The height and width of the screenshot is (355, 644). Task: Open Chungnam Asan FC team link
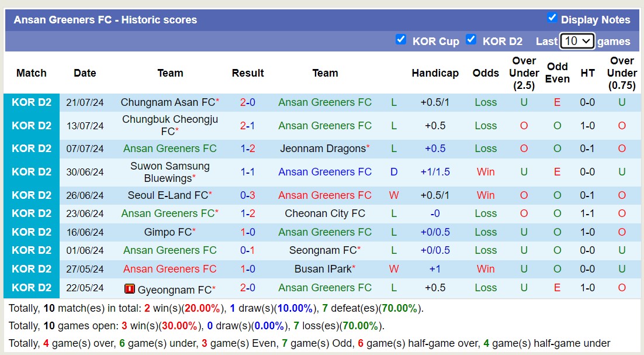pyautogui.click(x=168, y=102)
